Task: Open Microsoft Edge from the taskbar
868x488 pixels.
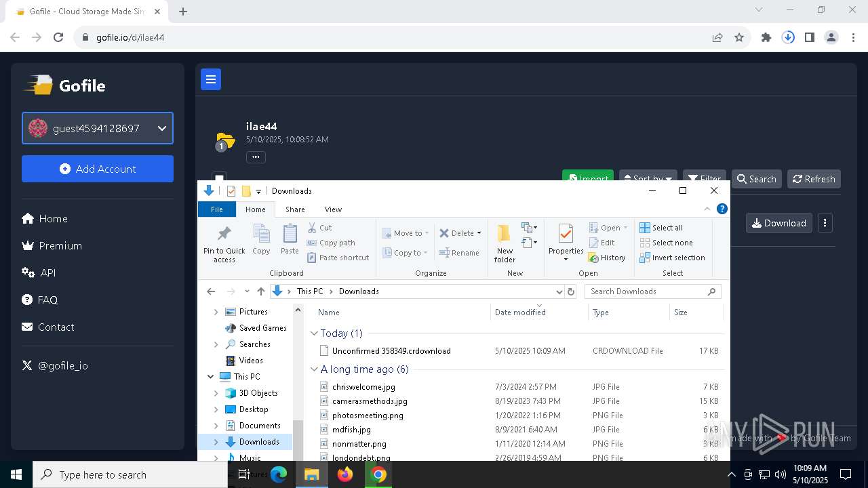Action: (279, 474)
